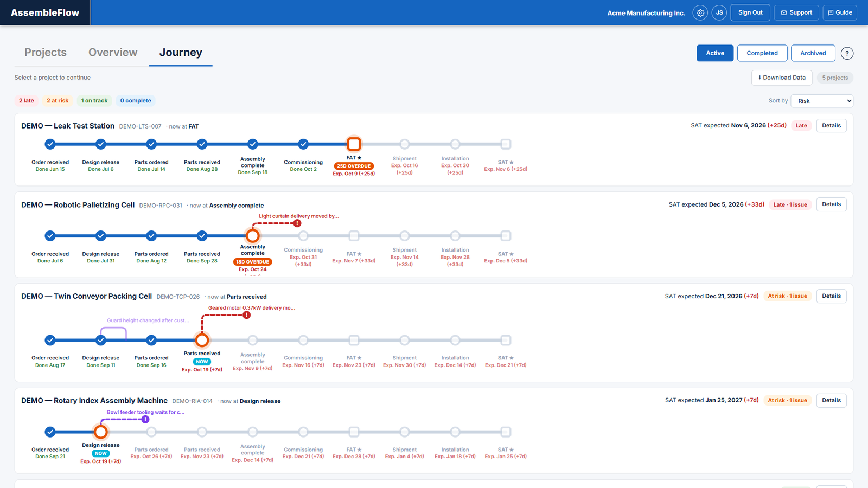
Task: Click Robotic Palletizing Cell Parts received checkmark
Action: [202, 236]
